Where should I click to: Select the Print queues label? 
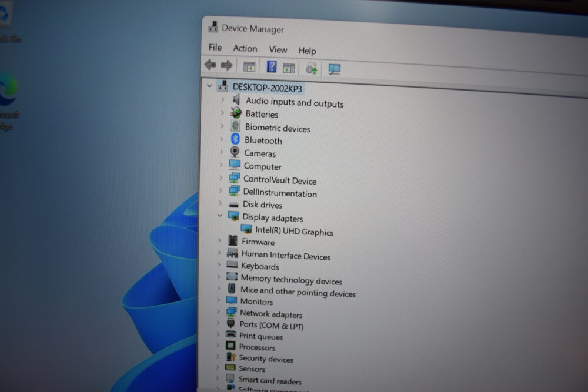(261, 336)
